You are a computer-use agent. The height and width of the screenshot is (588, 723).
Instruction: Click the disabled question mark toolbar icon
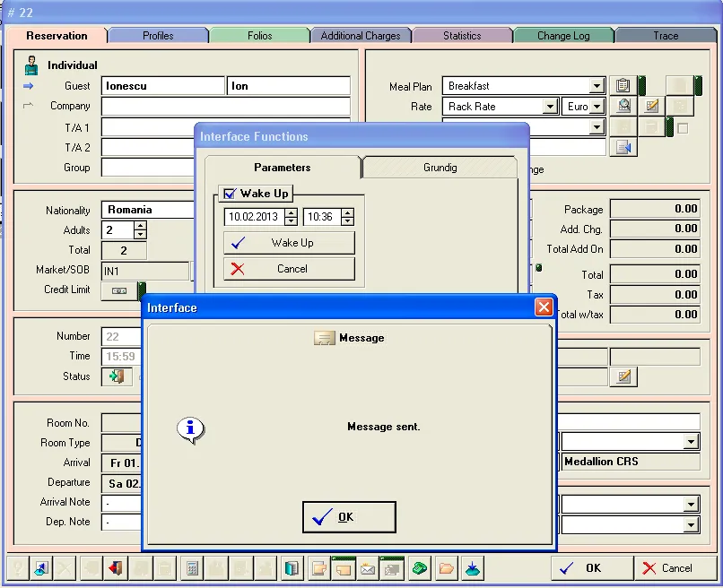18,568
